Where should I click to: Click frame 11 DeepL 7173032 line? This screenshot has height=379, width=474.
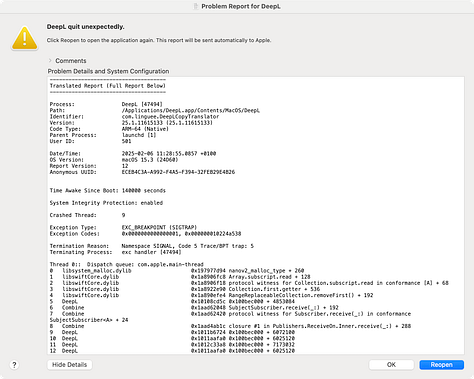[172, 345]
